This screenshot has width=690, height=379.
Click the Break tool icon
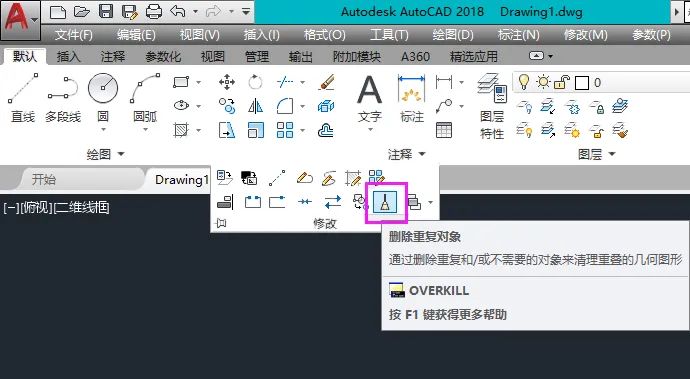coord(253,202)
